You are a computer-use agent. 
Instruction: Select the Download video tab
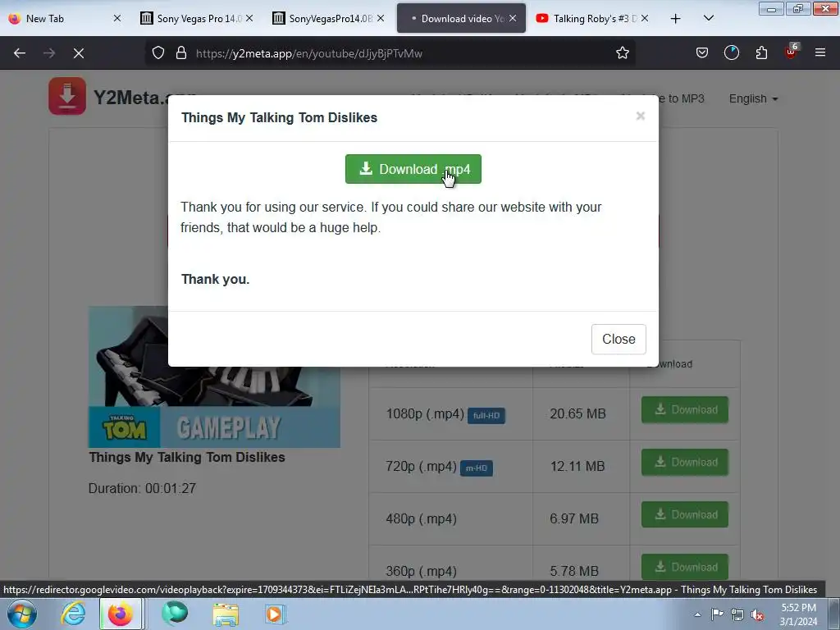click(461, 18)
